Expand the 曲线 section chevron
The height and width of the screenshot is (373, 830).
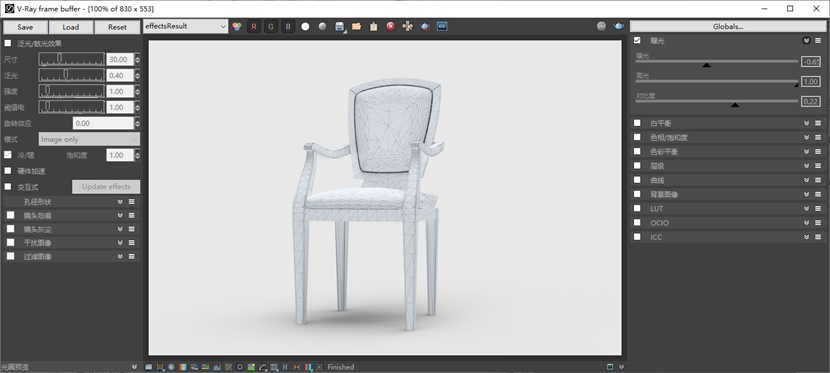point(806,180)
